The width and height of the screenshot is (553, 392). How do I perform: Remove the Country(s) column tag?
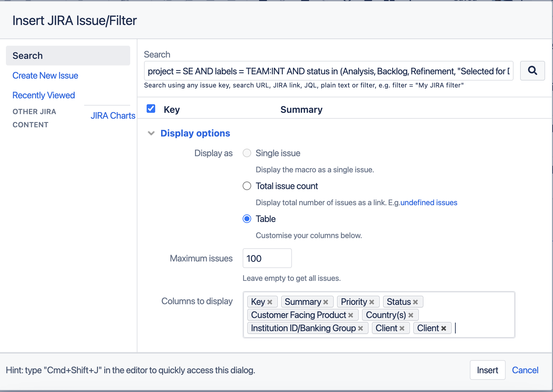pos(411,315)
